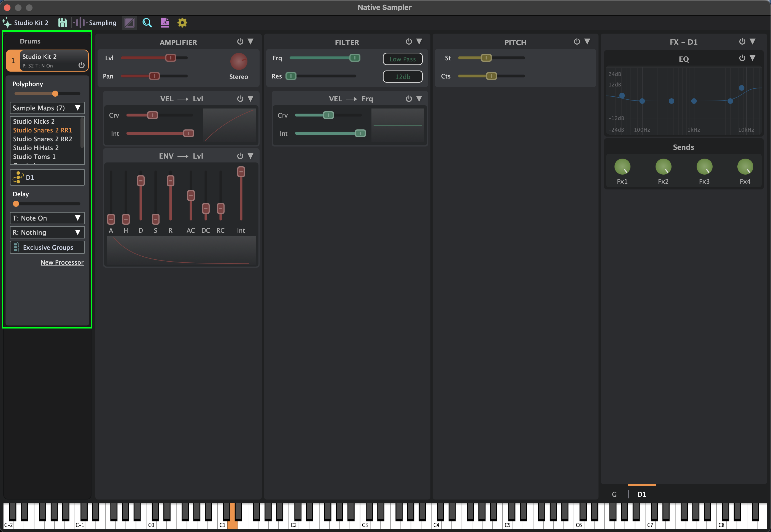
Task: Click the Low Pass filter type button
Action: (x=403, y=59)
